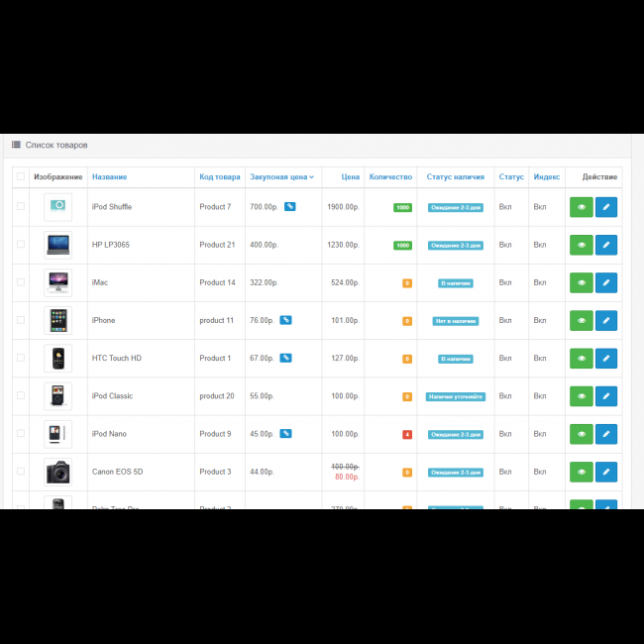This screenshot has height=644, width=644.
Task: View the iPod Classic product via the eye button
Action: click(x=581, y=396)
